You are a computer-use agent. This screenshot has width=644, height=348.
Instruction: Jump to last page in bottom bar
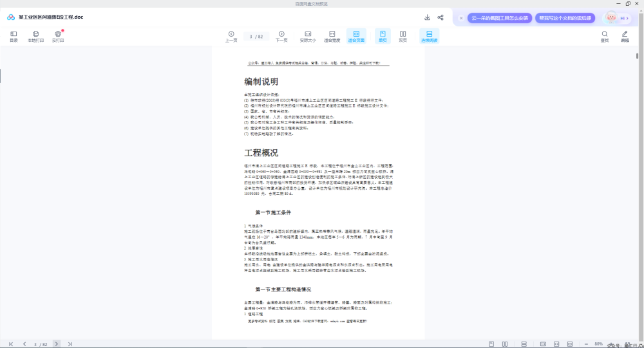pos(70,344)
